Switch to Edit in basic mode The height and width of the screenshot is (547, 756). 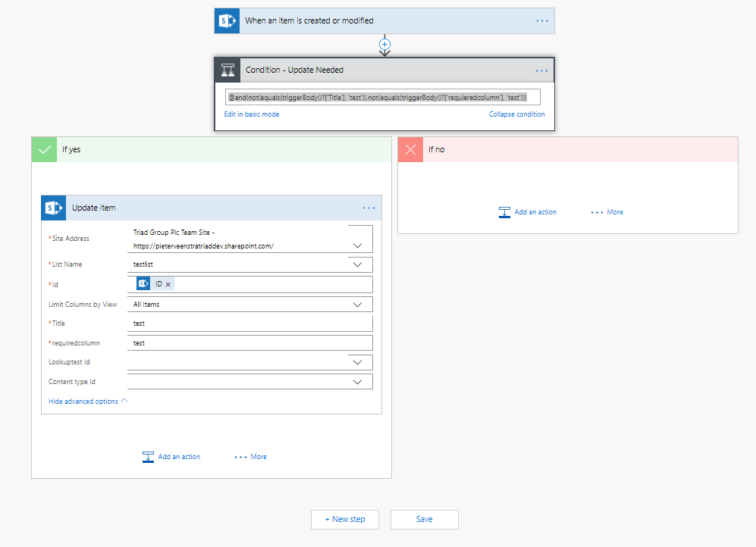click(252, 114)
